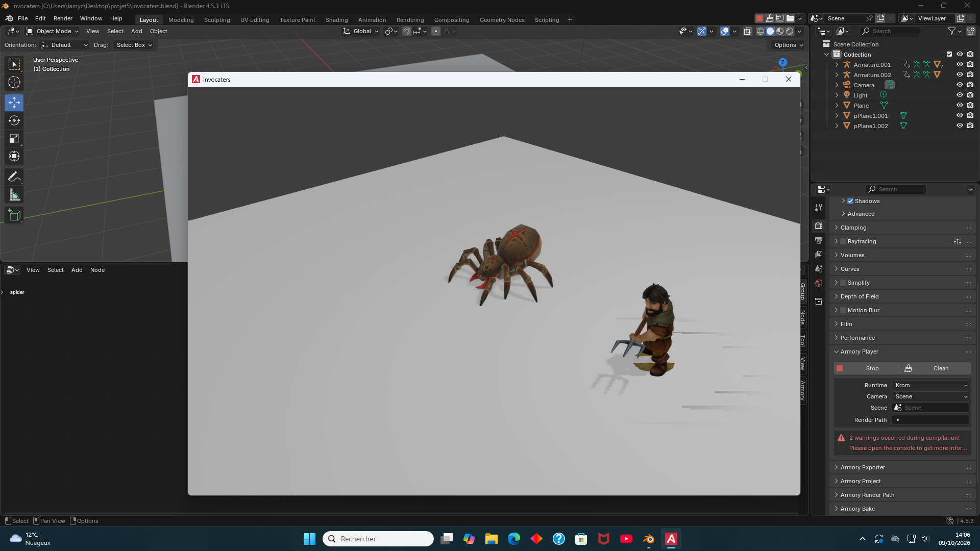This screenshot has height=551, width=980.
Task: Open the World properties tab icon
Action: coord(819,283)
